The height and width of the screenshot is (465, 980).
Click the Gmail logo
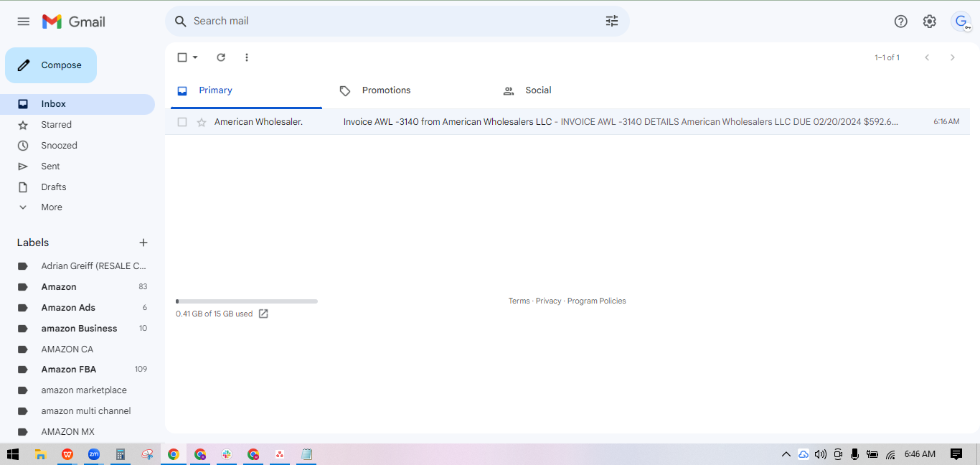(x=74, y=22)
